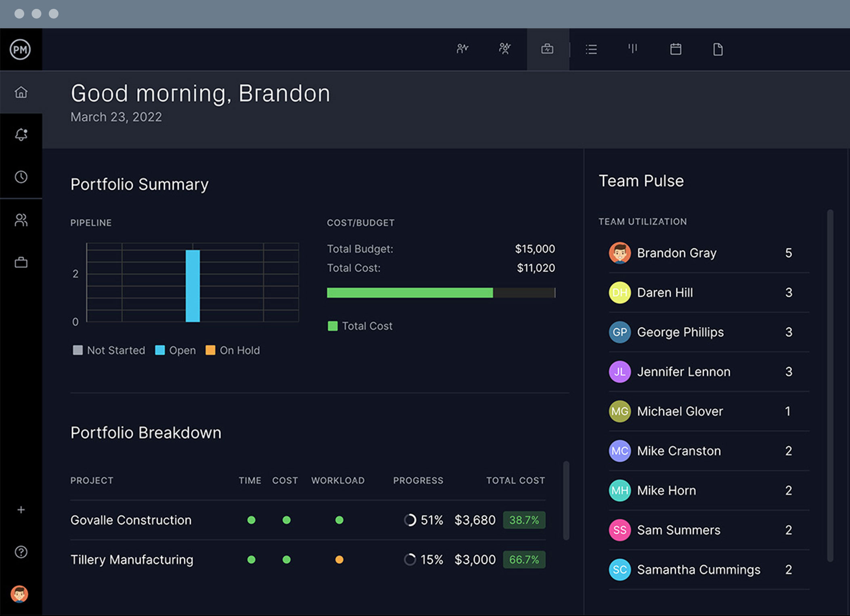This screenshot has height=616, width=850.
Task: Click the Home dashboard icon
Action: pyautogui.click(x=22, y=92)
